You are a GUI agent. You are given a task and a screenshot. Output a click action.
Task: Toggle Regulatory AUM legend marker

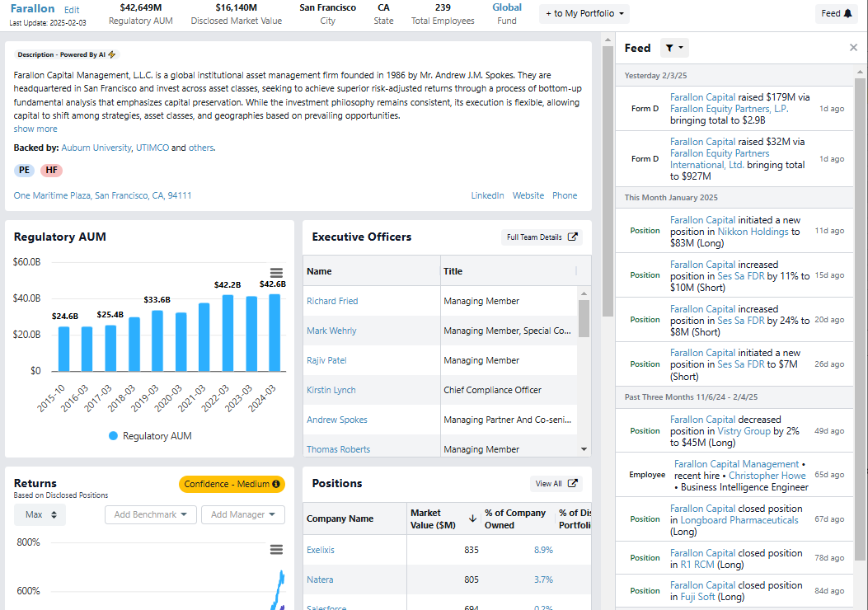pos(114,435)
